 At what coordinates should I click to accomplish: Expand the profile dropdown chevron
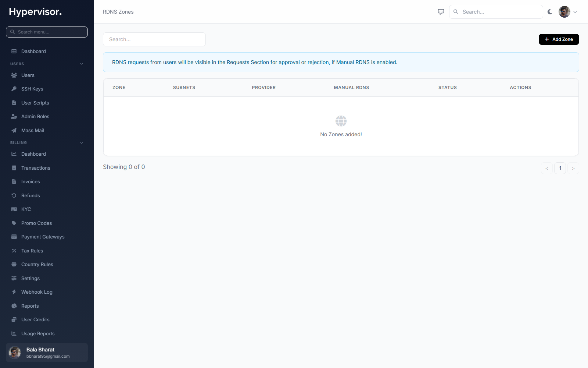point(575,12)
